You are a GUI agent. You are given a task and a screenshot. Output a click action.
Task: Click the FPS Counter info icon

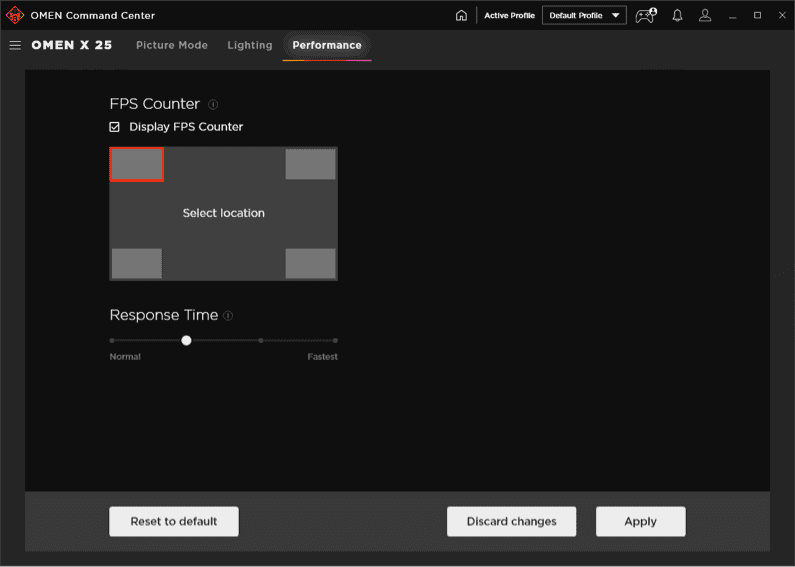coord(213,104)
